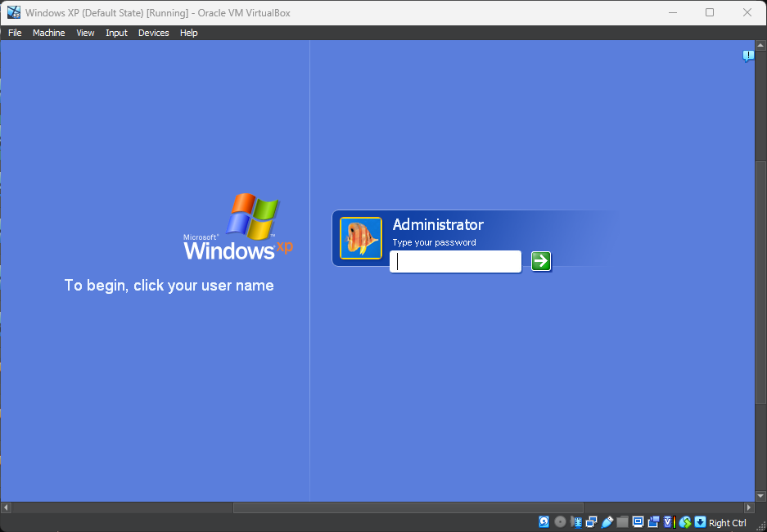Focus the Administrator password field
Viewport: 767px width, 532px height.
pyautogui.click(x=455, y=262)
